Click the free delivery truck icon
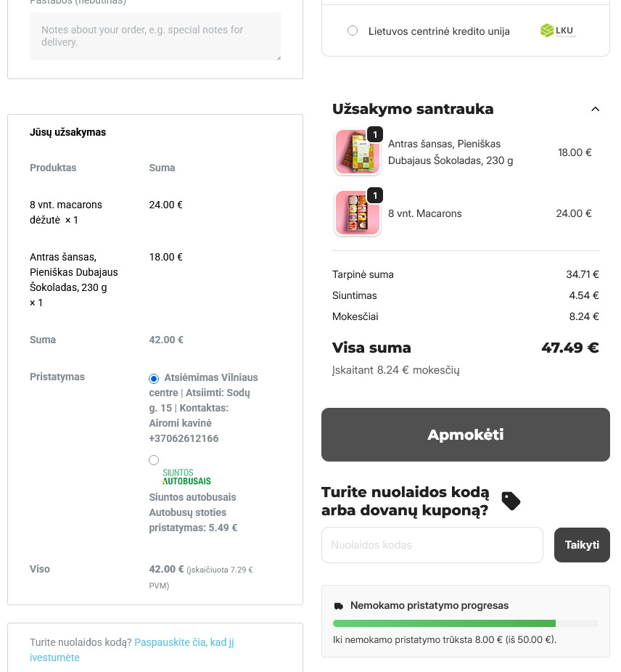This screenshot has width=621, height=672. (x=339, y=606)
